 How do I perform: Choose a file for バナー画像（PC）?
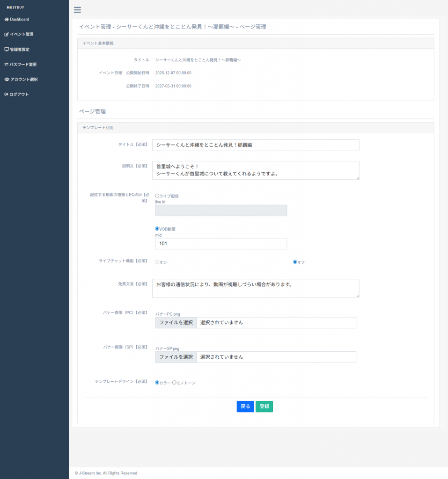pyautogui.click(x=176, y=322)
